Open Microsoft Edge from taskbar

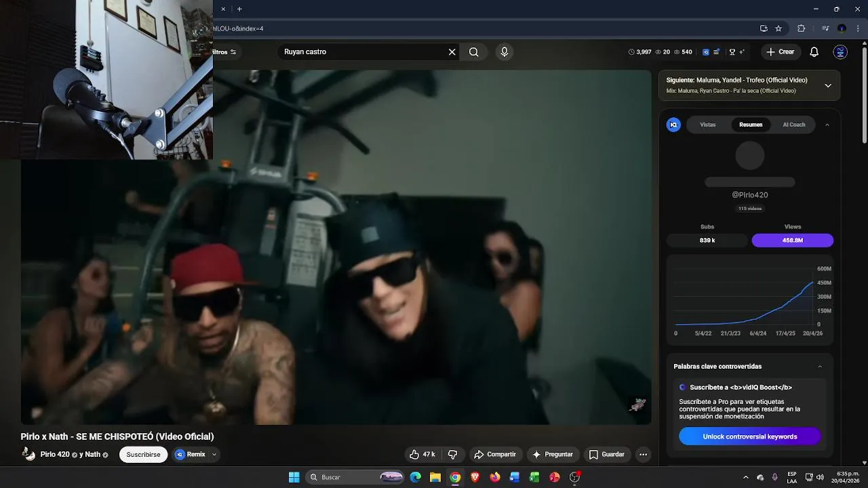tap(416, 477)
